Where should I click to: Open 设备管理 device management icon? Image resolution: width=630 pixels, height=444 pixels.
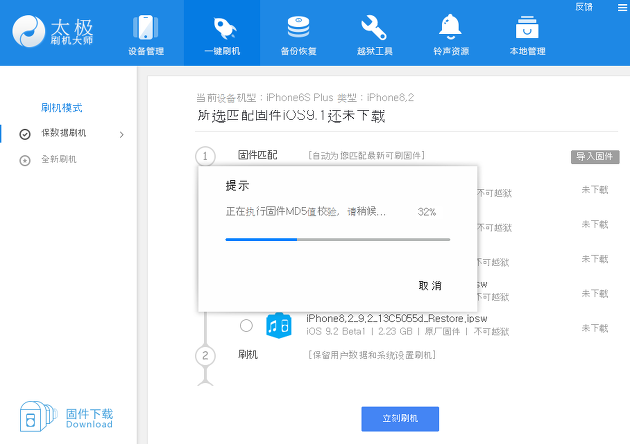tap(145, 27)
